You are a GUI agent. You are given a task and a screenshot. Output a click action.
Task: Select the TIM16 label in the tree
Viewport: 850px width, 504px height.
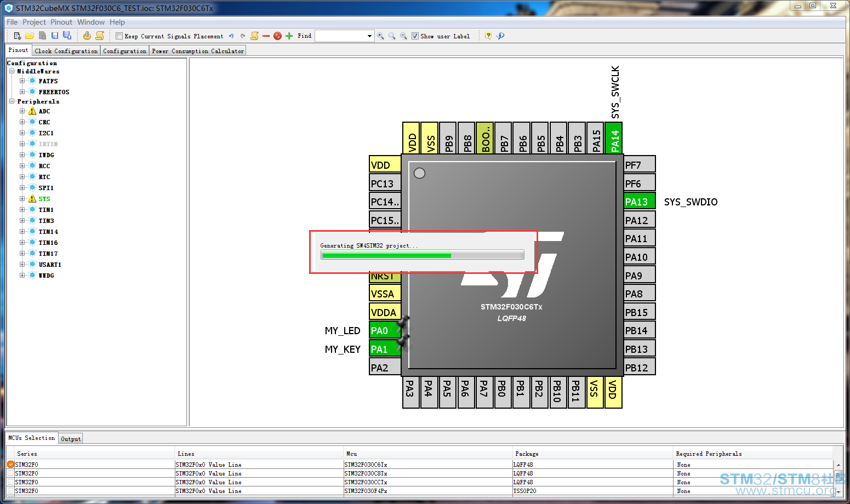tap(48, 243)
